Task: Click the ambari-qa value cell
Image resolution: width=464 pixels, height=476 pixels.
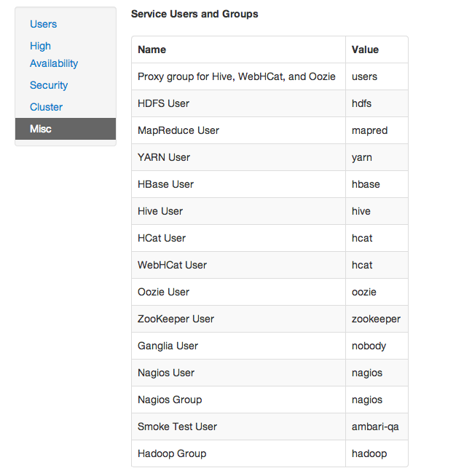Action: click(x=377, y=427)
